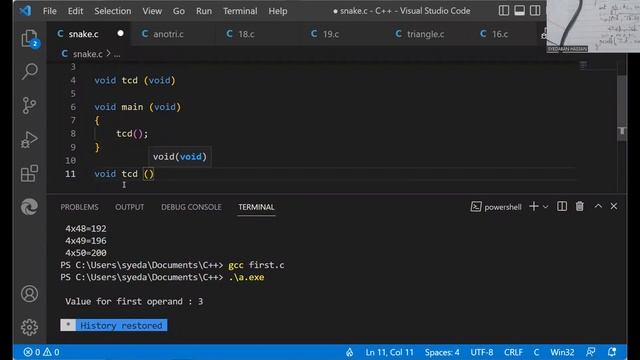Click the webcam overlay thumbnail
The image size is (640, 360).
(593, 26)
